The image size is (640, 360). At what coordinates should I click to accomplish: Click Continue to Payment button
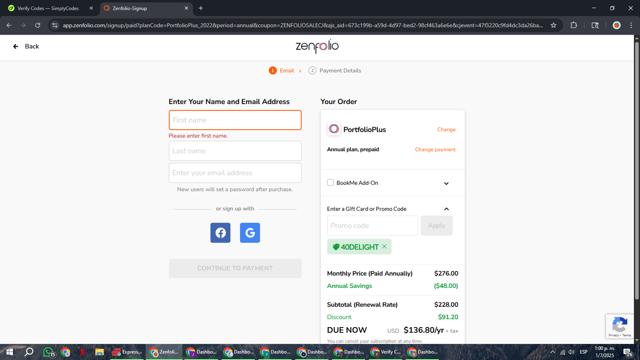[x=235, y=268]
